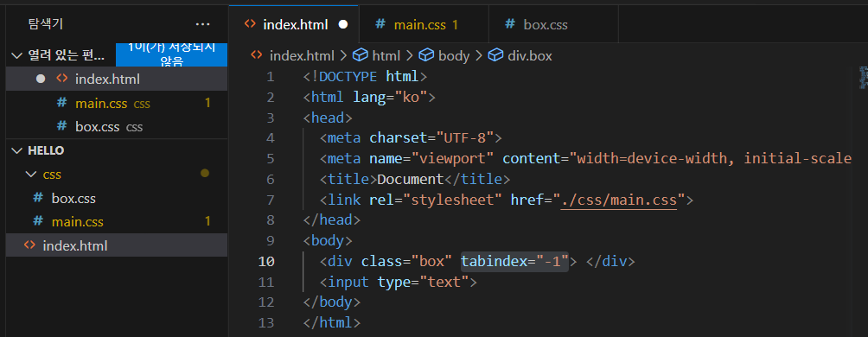
Task: Open index.html in open editors list
Action: [116, 79]
